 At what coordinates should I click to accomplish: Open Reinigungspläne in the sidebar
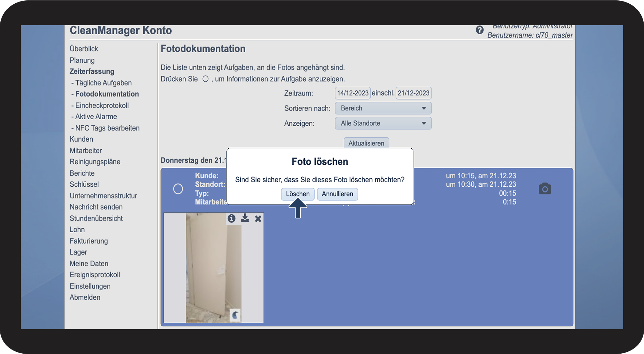tap(95, 162)
